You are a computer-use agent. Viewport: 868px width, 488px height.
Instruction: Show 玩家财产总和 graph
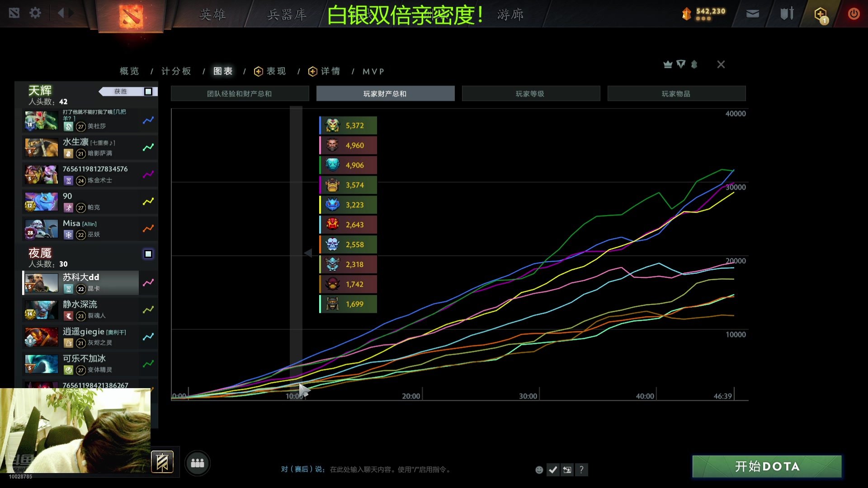pos(385,94)
